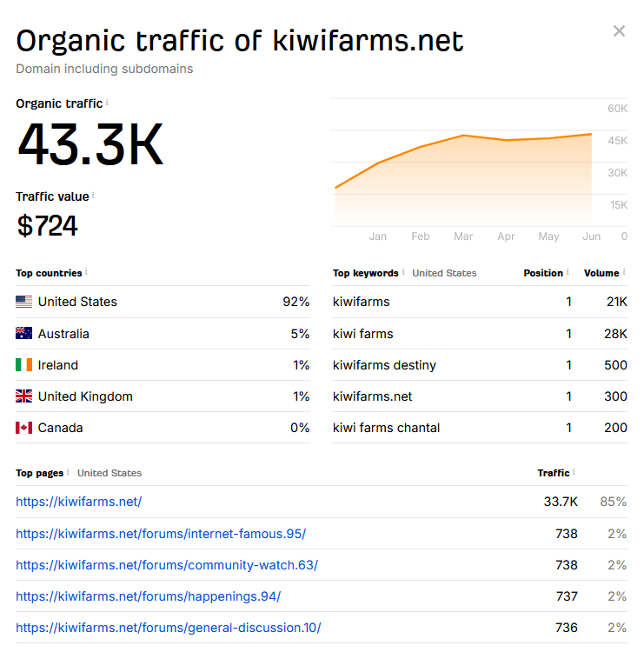644x652 pixels.
Task: Open the https://kiwifarms.net/ homepage link
Action: 78,502
